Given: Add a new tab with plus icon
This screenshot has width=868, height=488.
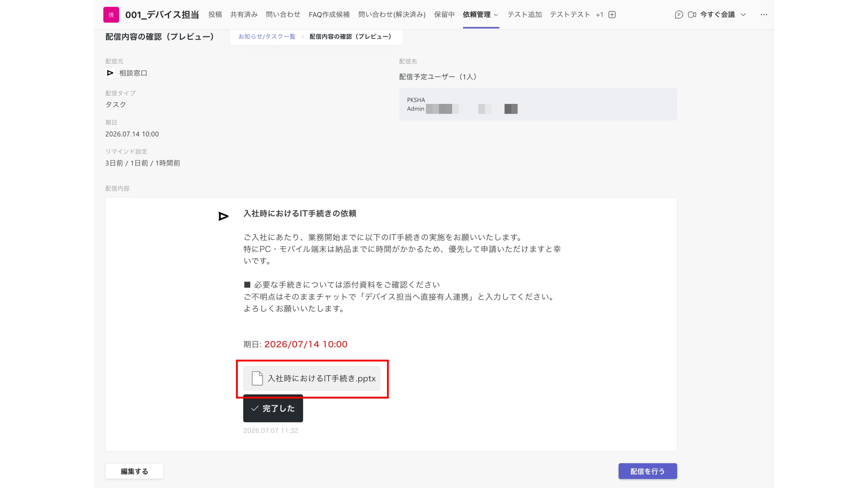Looking at the screenshot, I should coord(612,15).
